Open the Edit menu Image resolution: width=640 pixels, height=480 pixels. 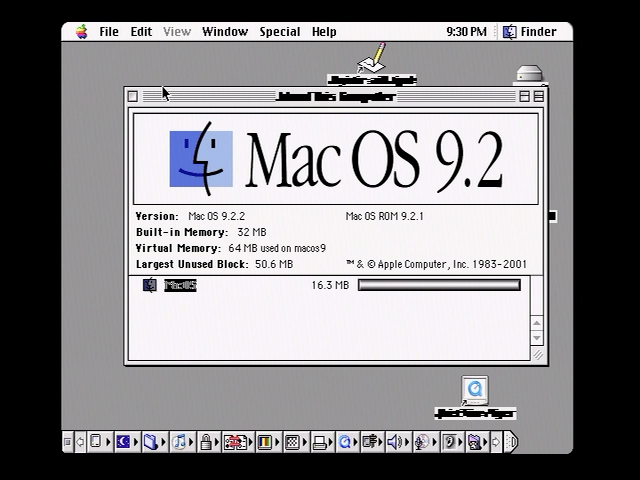coord(141,32)
